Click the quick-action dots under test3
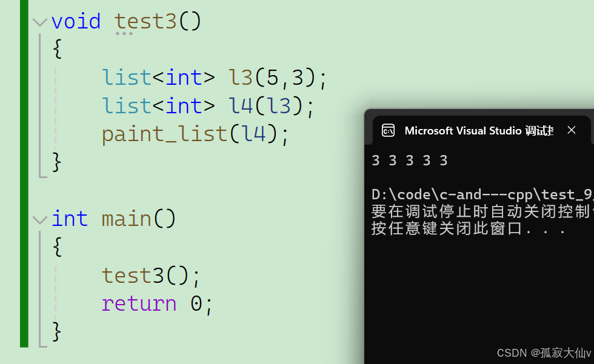Image resolution: width=594 pixels, height=364 pixels. click(x=124, y=34)
